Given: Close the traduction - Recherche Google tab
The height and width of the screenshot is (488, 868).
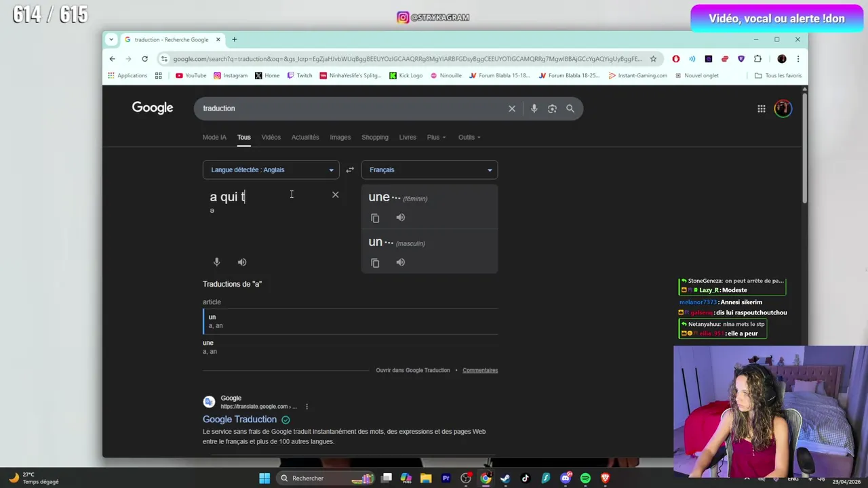Looking at the screenshot, I should click(x=218, y=39).
